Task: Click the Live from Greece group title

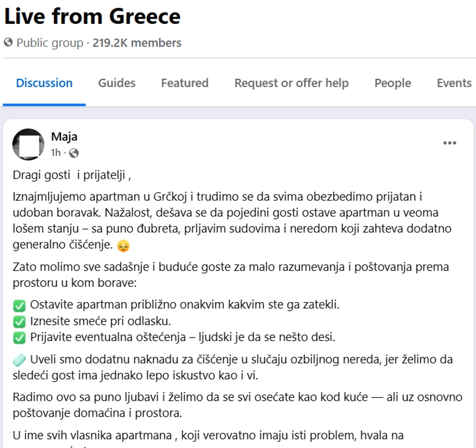Action: (x=92, y=16)
